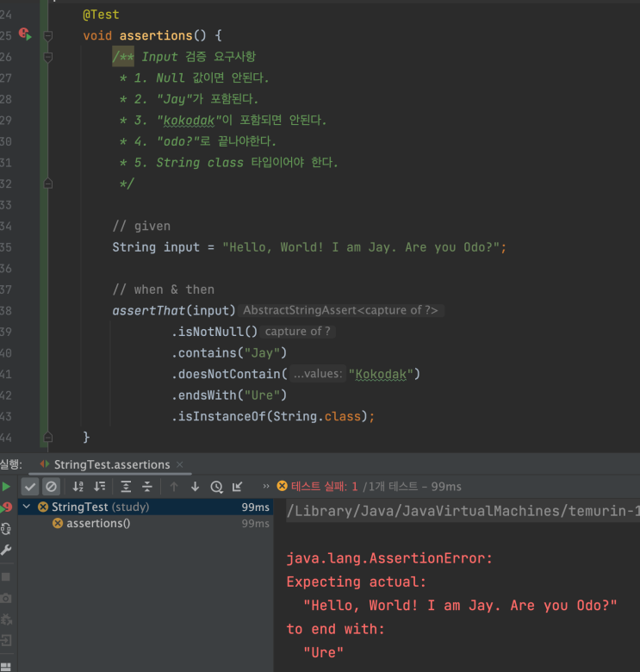Viewport: 640px width, 672px height.
Task: Collapse the StringTest tree node chevron
Action: (27, 507)
